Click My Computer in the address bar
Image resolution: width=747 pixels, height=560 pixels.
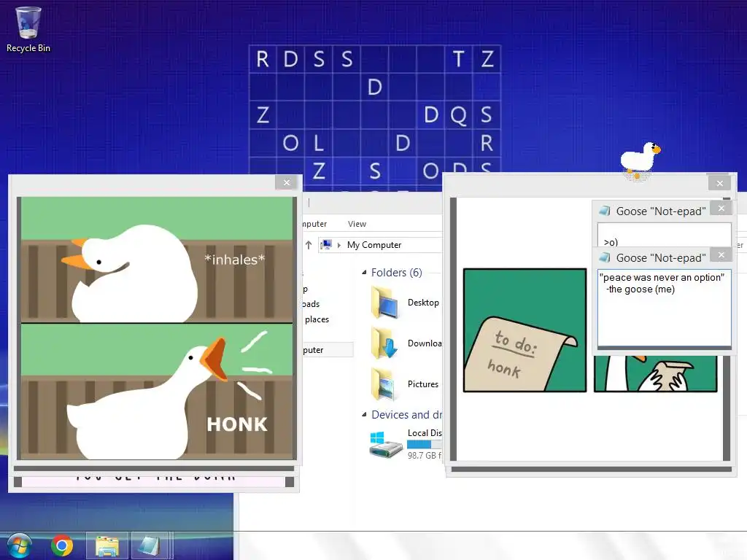(x=374, y=245)
